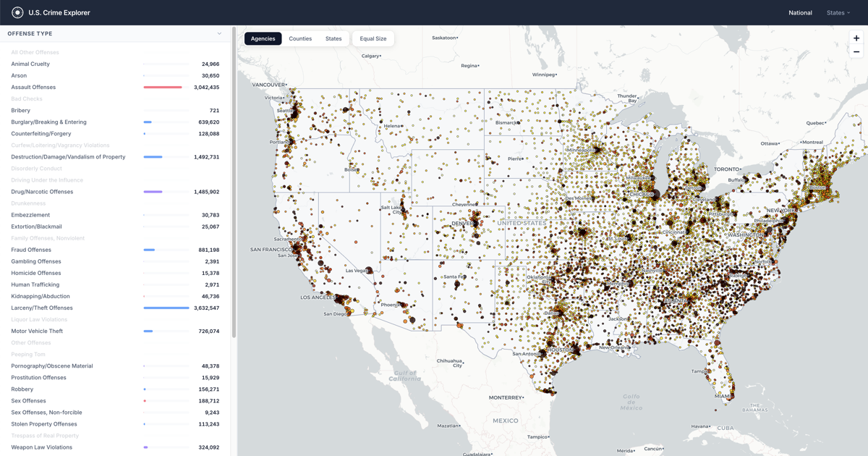
Task: Click the greyed Peeping Tom entry
Action: click(28, 354)
